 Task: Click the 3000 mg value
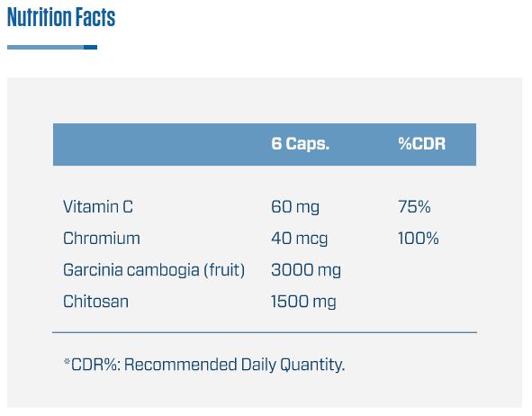tap(306, 270)
